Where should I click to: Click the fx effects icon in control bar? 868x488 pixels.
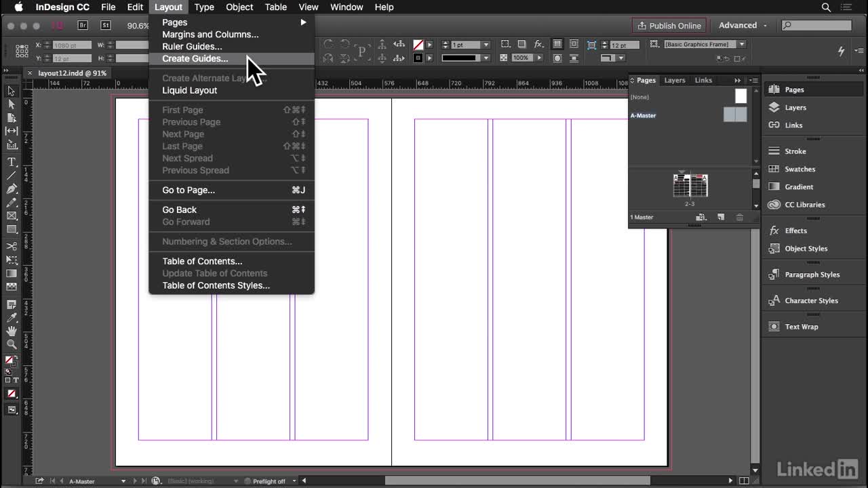click(538, 45)
